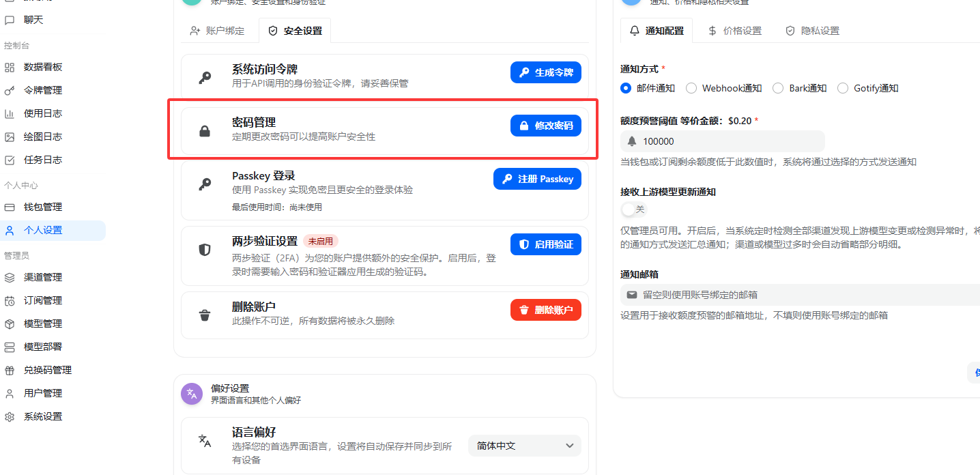Switch to the 账户绑定 tab
The width and height of the screenshot is (980, 475).
click(x=219, y=30)
